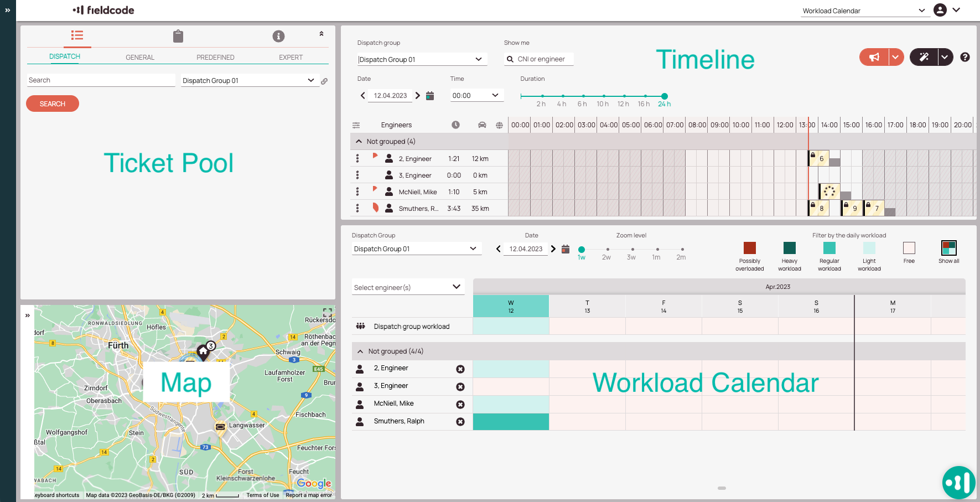Open the clipboard tab in Ticket Pool
980x502 pixels.
pyautogui.click(x=178, y=37)
